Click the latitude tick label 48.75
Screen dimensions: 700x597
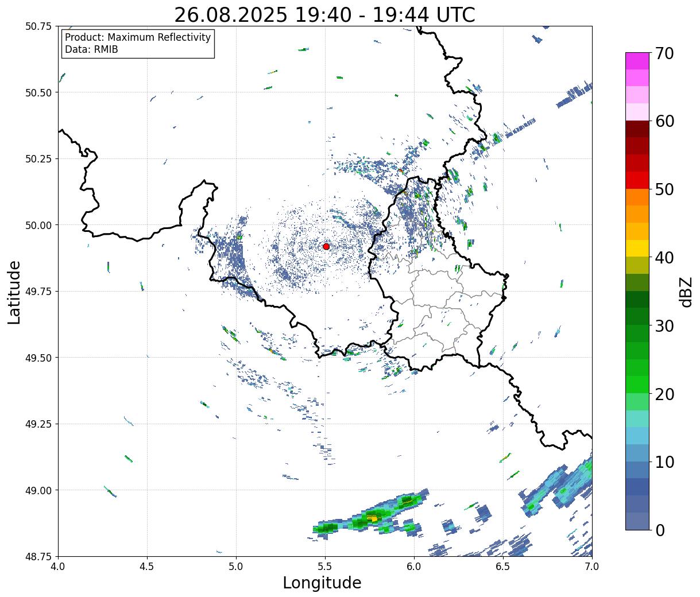[38, 556]
